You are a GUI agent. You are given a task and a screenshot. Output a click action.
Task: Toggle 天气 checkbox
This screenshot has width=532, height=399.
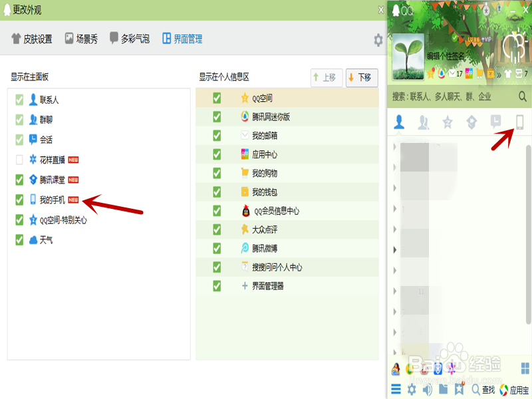[19, 240]
